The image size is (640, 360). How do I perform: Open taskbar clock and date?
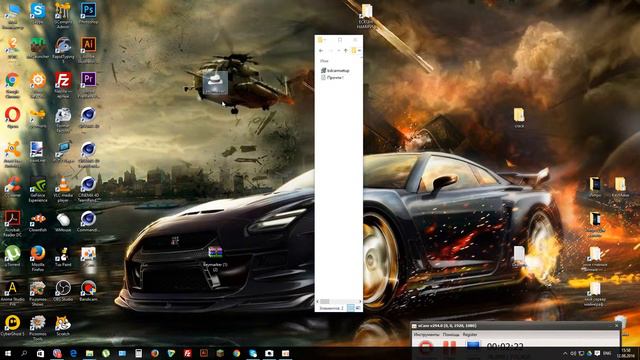pos(625,353)
